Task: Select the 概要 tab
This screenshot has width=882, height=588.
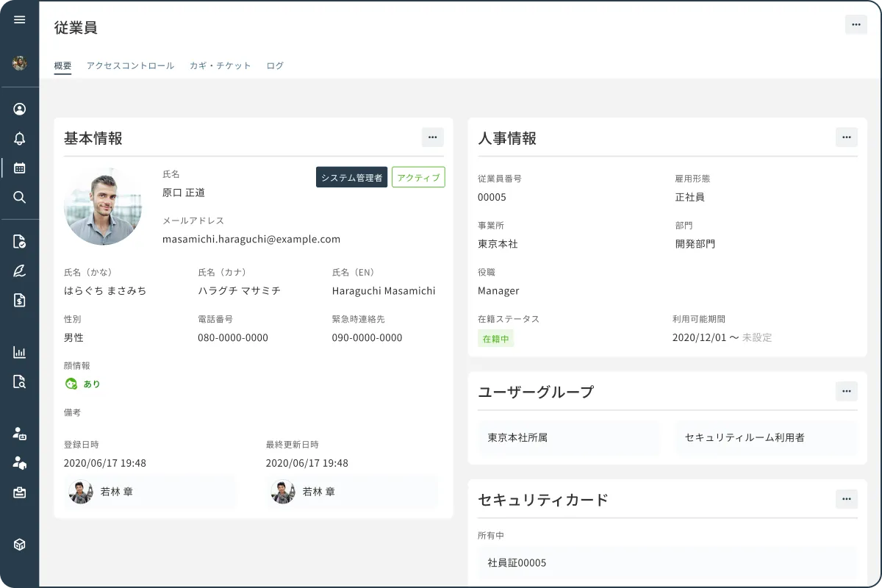Action: [x=63, y=65]
